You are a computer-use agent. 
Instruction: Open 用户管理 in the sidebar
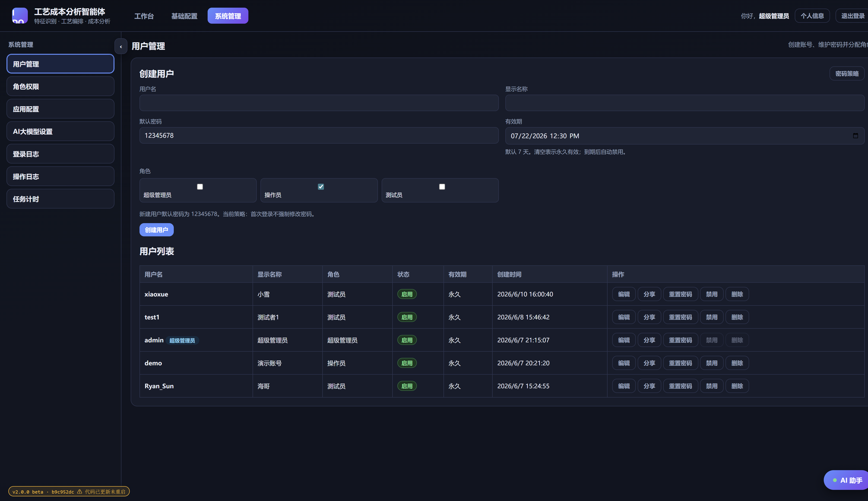click(60, 64)
